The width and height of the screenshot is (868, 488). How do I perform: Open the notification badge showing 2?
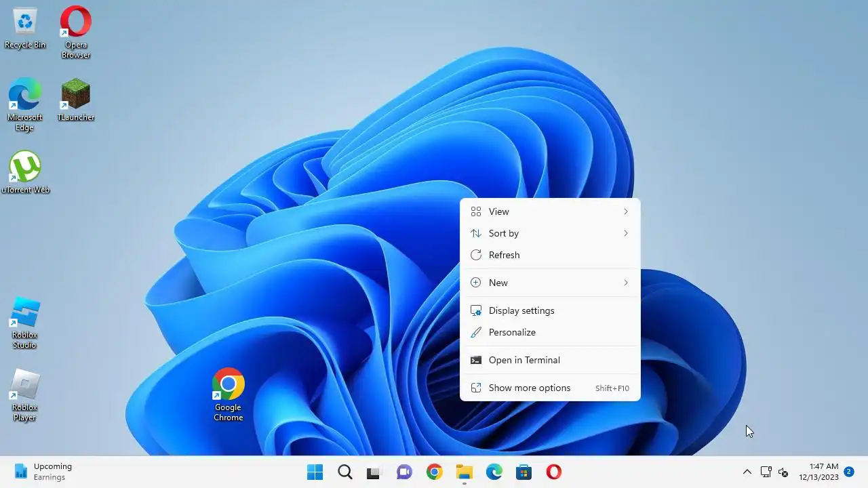tap(848, 471)
